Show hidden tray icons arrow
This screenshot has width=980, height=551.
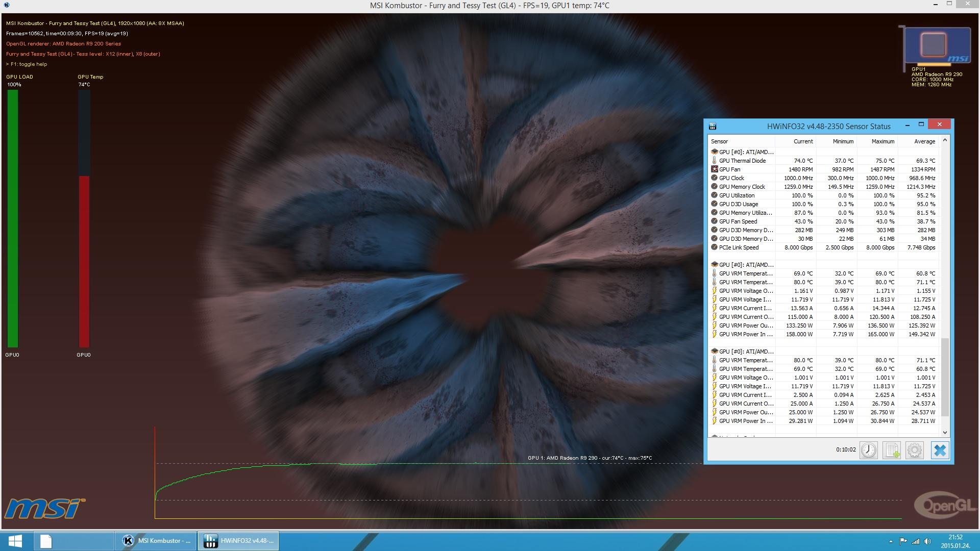click(x=891, y=541)
